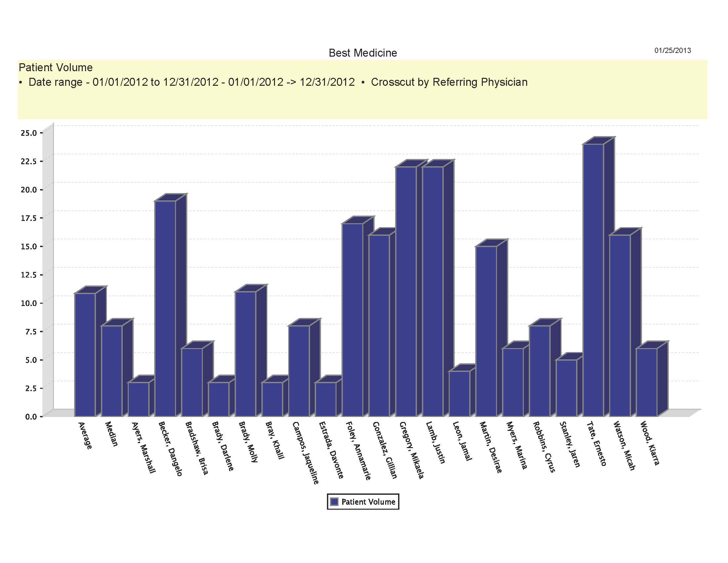
Task: Click the 25.0 y-axis value
Action: point(29,133)
